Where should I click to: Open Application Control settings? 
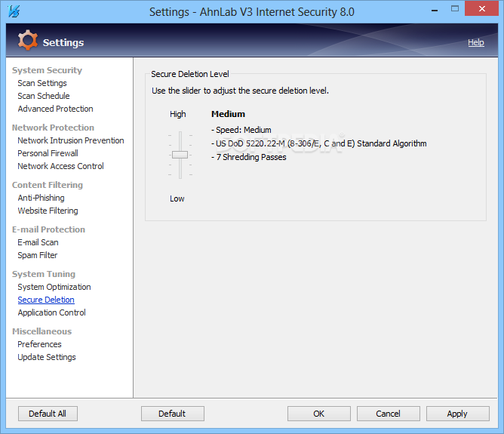tap(52, 312)
